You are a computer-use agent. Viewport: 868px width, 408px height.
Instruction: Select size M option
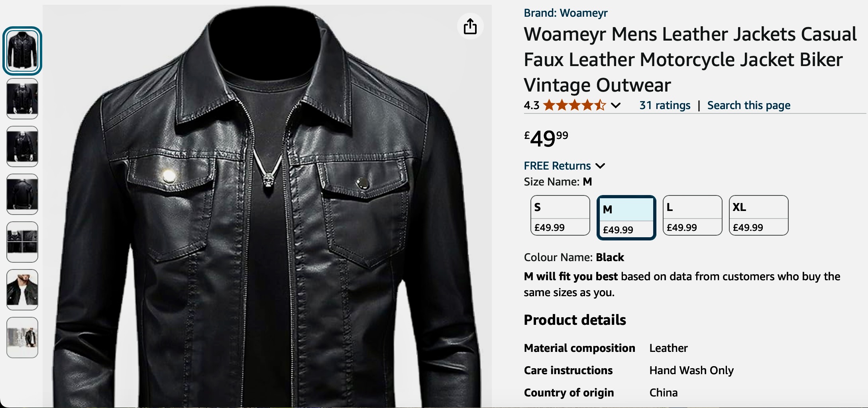[626, 218]
